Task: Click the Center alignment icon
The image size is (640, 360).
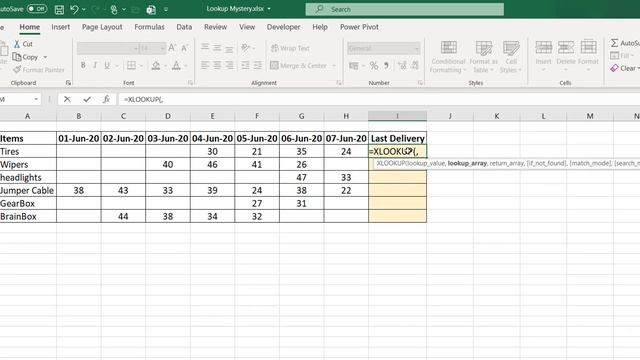Action: [x=217, y=65]
